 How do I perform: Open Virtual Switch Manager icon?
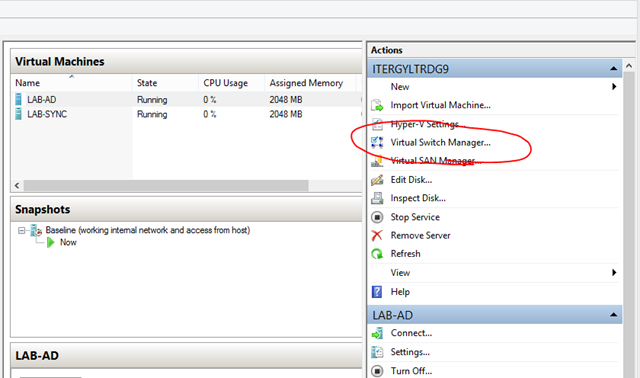[x=377, y=142]
